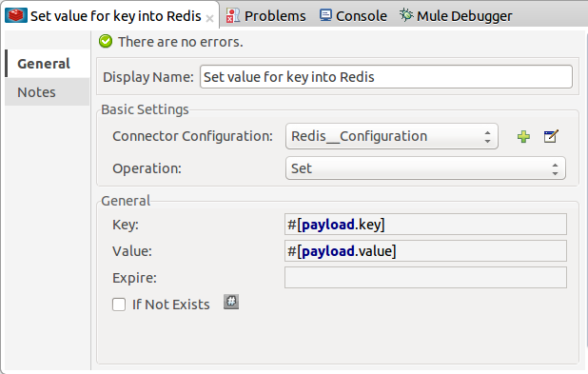
Task: Click the Value label
Action: [132, 251]
